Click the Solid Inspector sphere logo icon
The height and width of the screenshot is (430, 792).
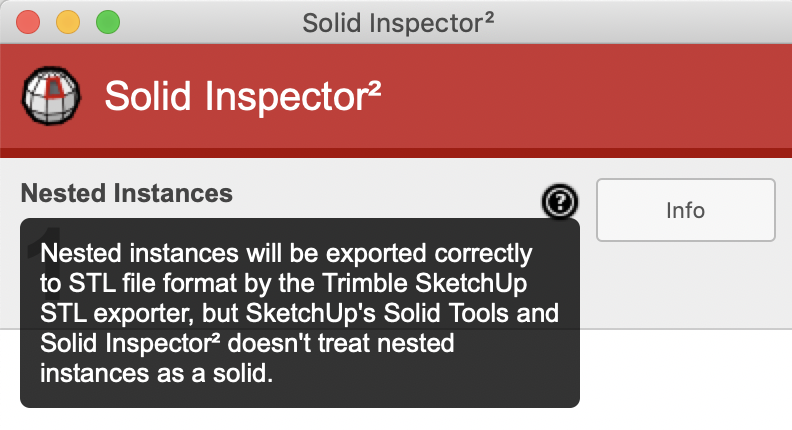pos(48,96)
